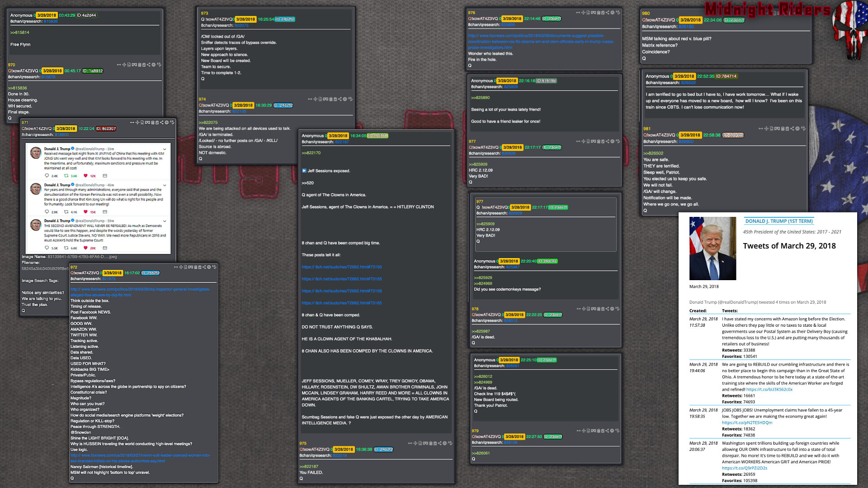Click the document file icon on post 971
Image resolution: width=868 pixels, height=488 pixels.
pos(142,122)
